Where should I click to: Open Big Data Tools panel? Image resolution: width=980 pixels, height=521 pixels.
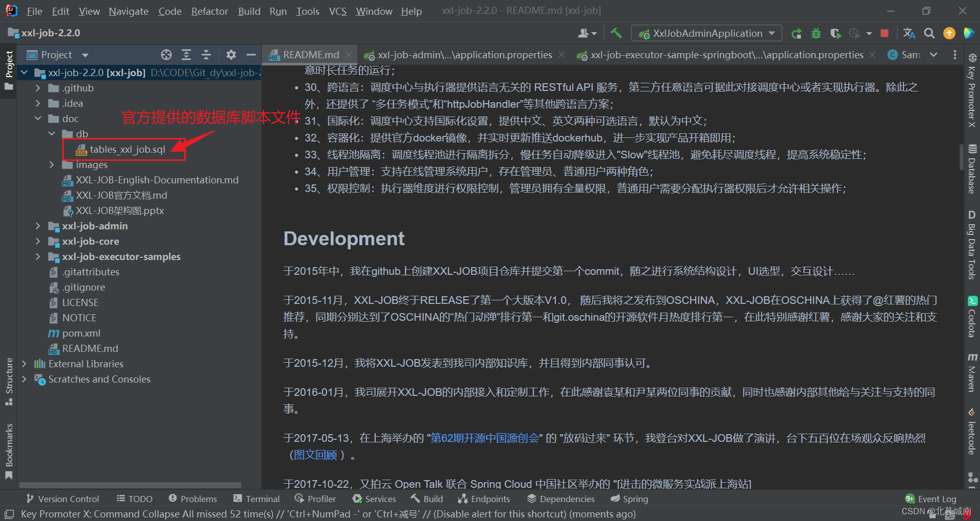tap(972, 245)
